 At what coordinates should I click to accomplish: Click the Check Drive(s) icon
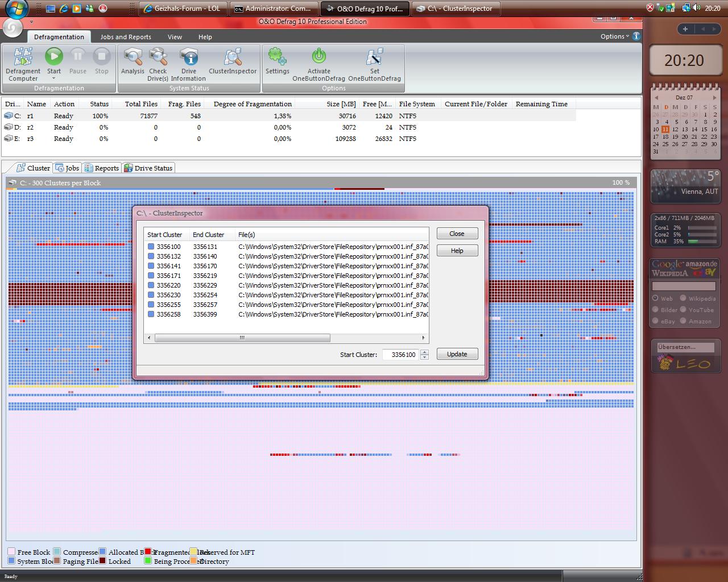click(158, 57)
